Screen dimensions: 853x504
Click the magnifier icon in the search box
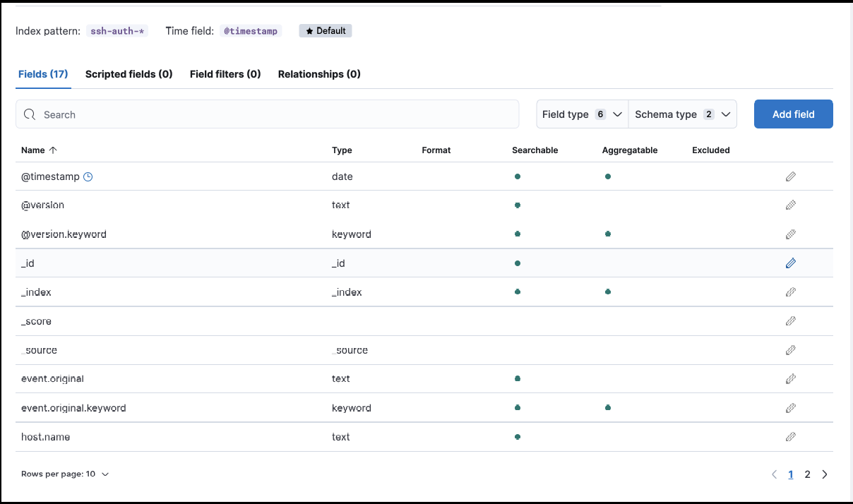pos(30,114)
